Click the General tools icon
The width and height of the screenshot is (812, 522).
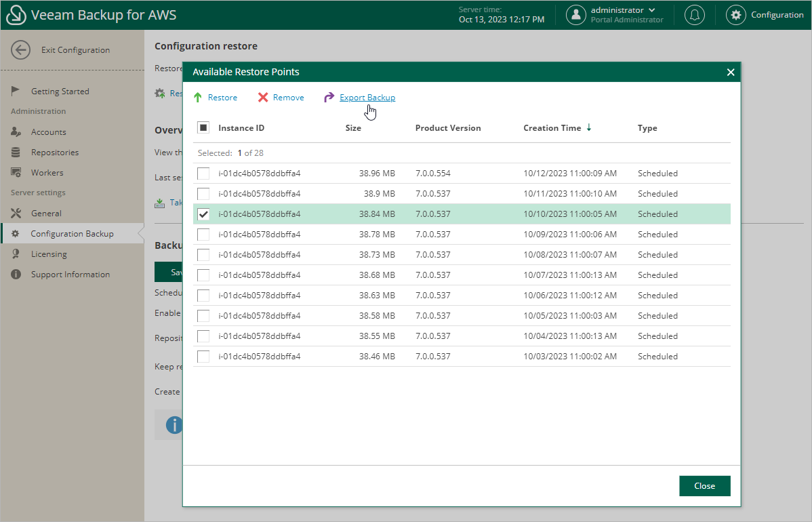(x=16, y=214)
